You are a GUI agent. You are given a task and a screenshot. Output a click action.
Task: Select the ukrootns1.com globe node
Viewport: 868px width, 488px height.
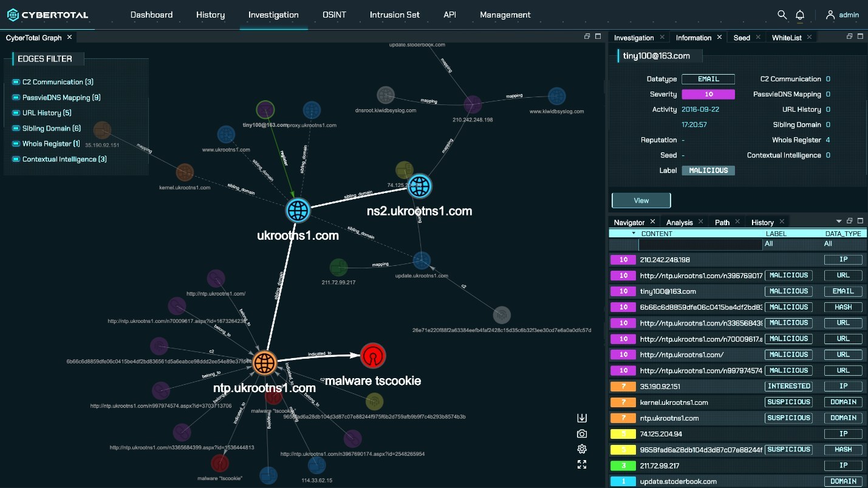tap(298, 211)
